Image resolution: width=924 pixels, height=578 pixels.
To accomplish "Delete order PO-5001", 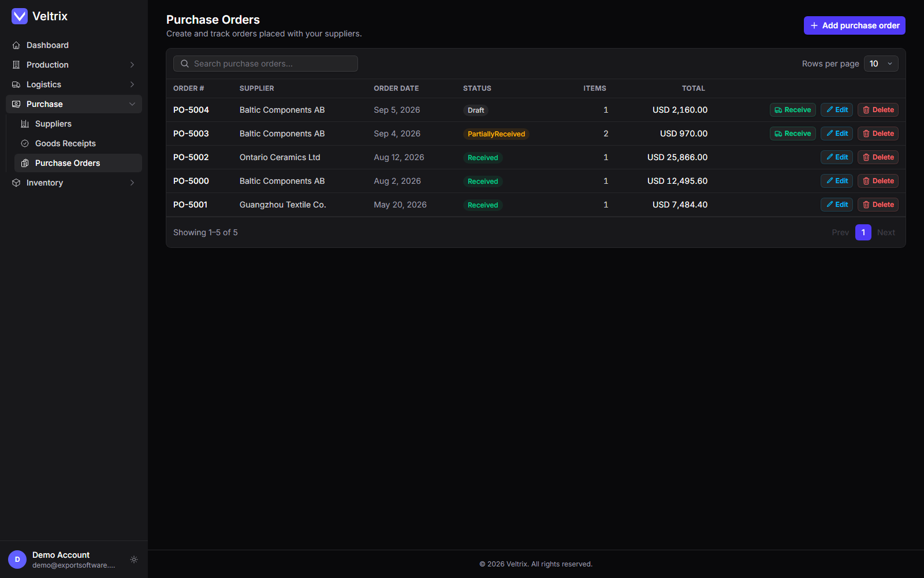I will (x=878, y=205).
